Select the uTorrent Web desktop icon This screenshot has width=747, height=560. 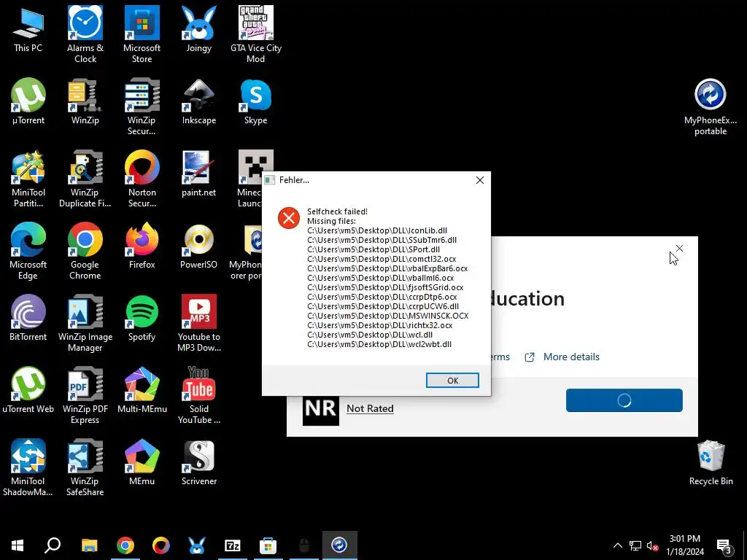coord(28,390)
